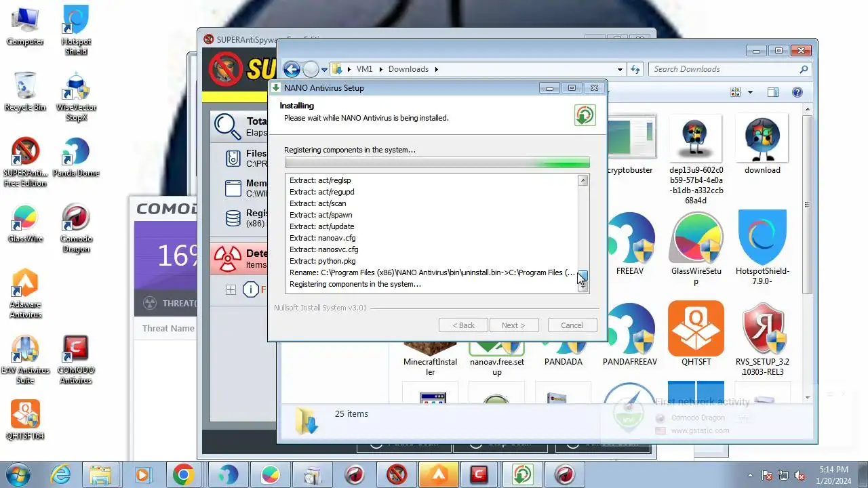
Task: Expand the Downloads breadcrumb arrow
Action: click(437, 69)
